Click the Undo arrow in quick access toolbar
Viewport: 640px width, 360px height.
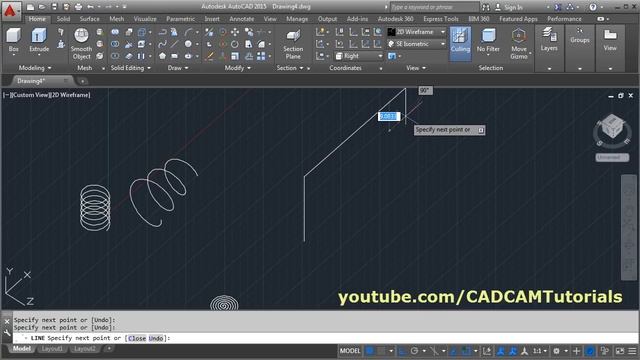(x=91, y=7)
